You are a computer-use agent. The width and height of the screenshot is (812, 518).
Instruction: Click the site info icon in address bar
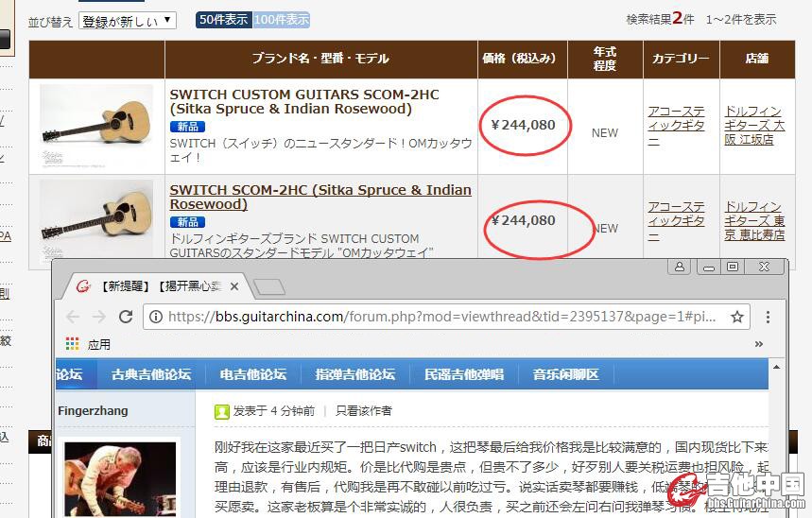point(157,317)
